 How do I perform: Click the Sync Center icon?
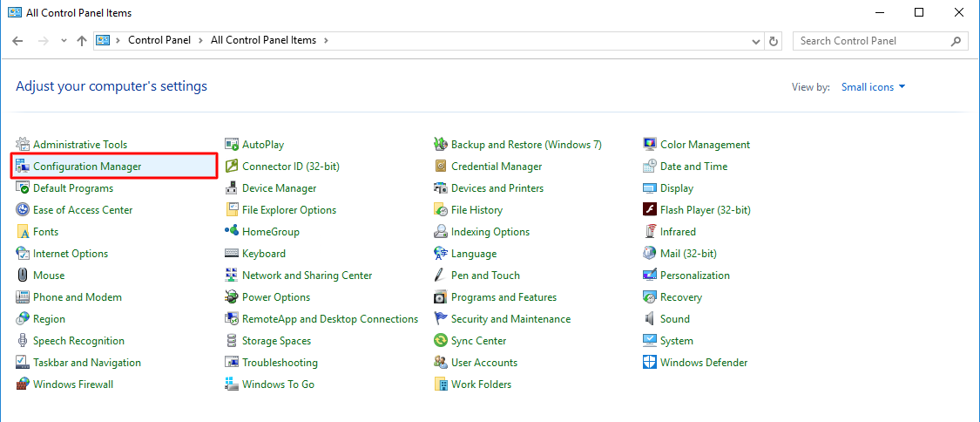[441, 341]
